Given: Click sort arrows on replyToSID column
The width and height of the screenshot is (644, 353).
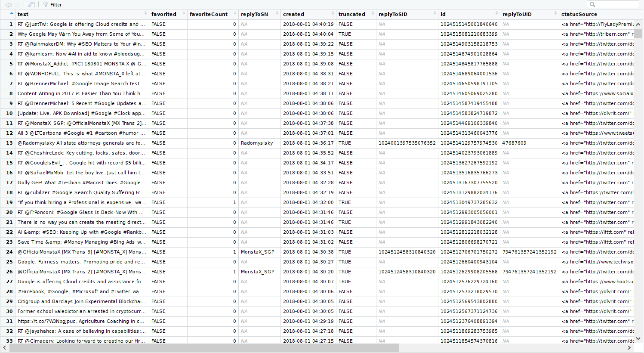Looking at the screenshot, I should pyautogui.click(x=434, y=14).
